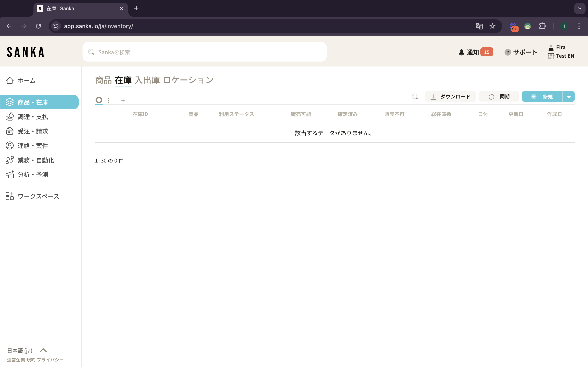Select the circle view tab
The image size is (588, 367).
[x=99, y=100]
